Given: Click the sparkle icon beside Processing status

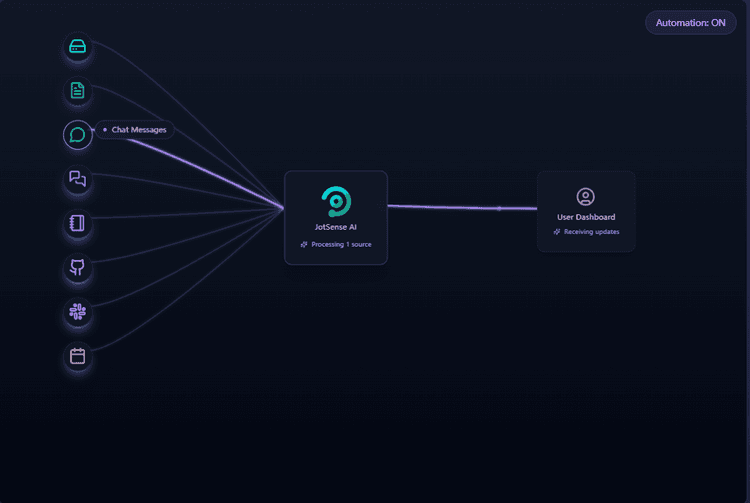Looking at the screenshot, I should [x=304, y=244].
